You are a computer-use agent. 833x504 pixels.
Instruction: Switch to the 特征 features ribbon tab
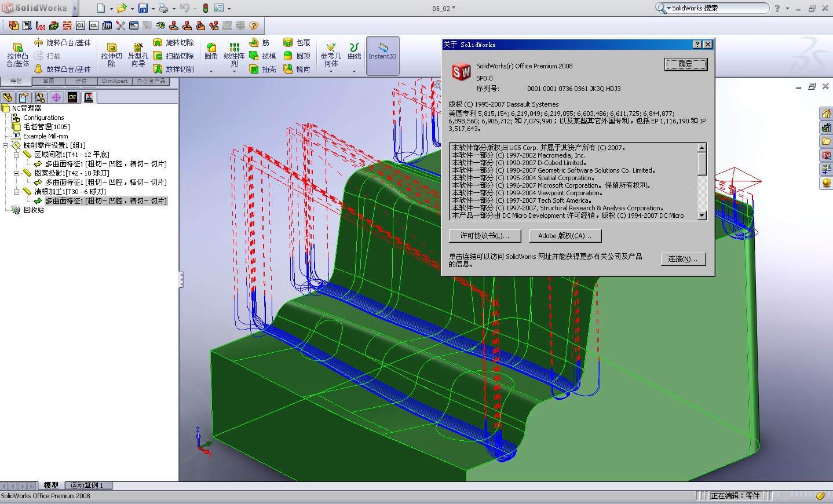coord(16,81)
